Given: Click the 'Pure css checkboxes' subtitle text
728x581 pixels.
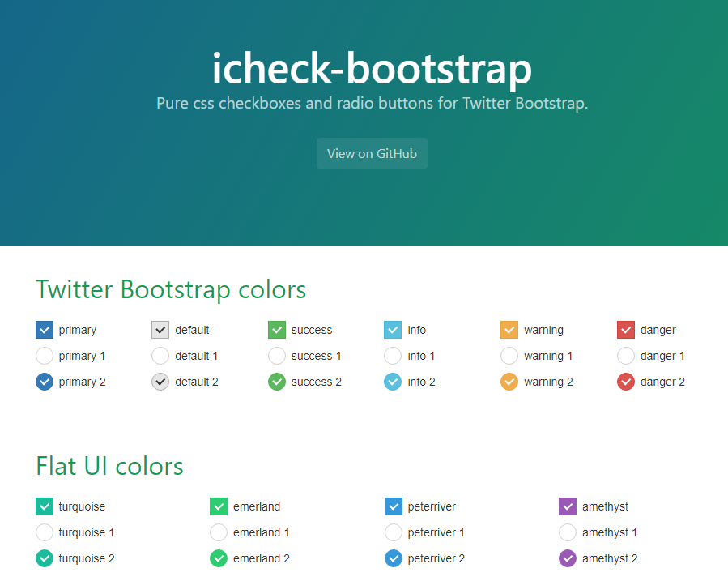Looking at the screenshot, I should point(372,103).
